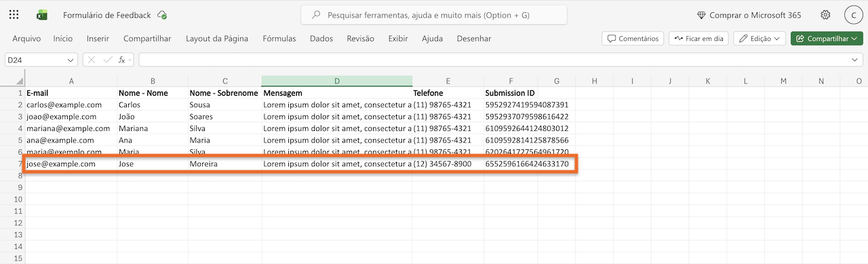This screenshot has width=868, height=264.
Task: Click the Ficar em dia button
Action: point(698,39)
